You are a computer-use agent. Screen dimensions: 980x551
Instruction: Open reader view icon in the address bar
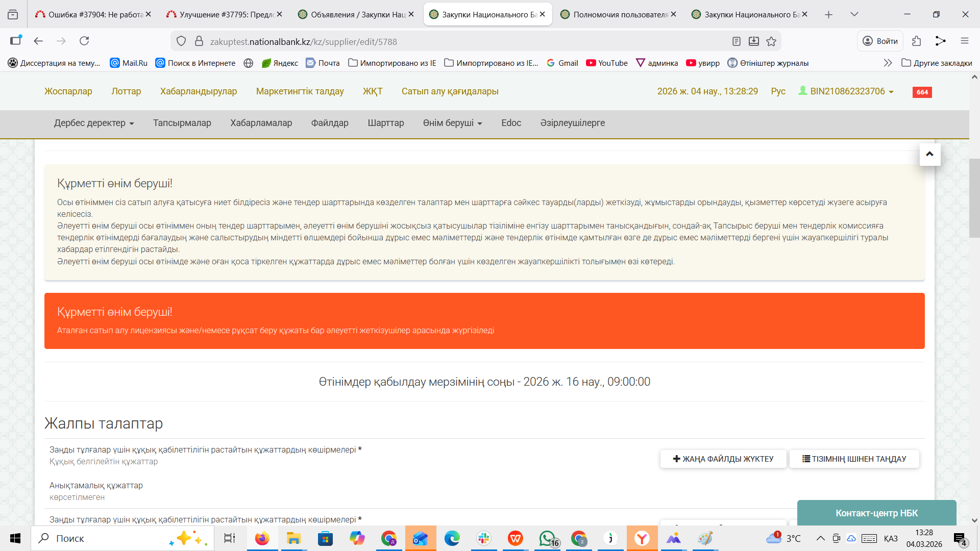tap(736, 41)
